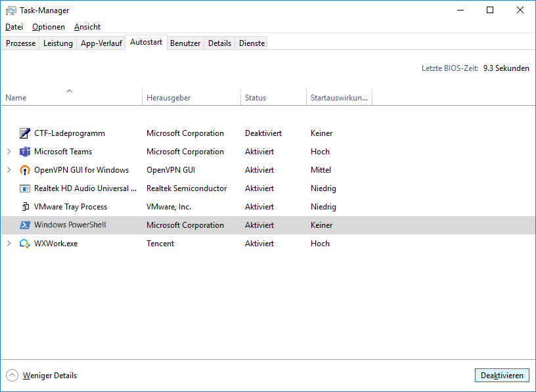Click the Windows PowerShell icon
Screen dimensions: 536x392
tap(25, 225)
